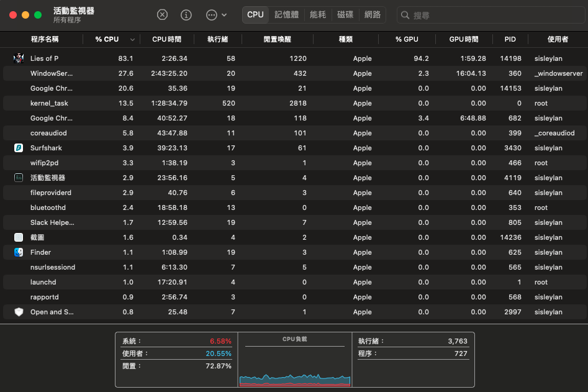Toggle % CPU column sort arrow
Image resolution: width=588 pixels, height=392 pixels.
tap(132, 39)
